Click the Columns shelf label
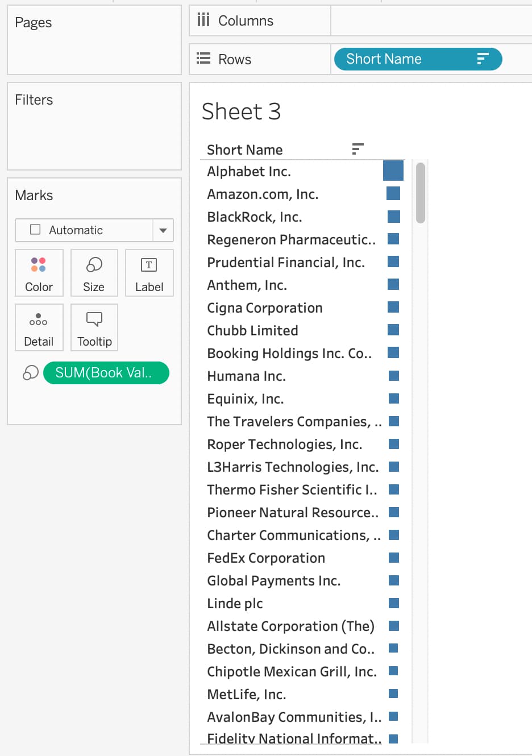The width and height of the screenshot is (532, 756). [x=246, y=21]
